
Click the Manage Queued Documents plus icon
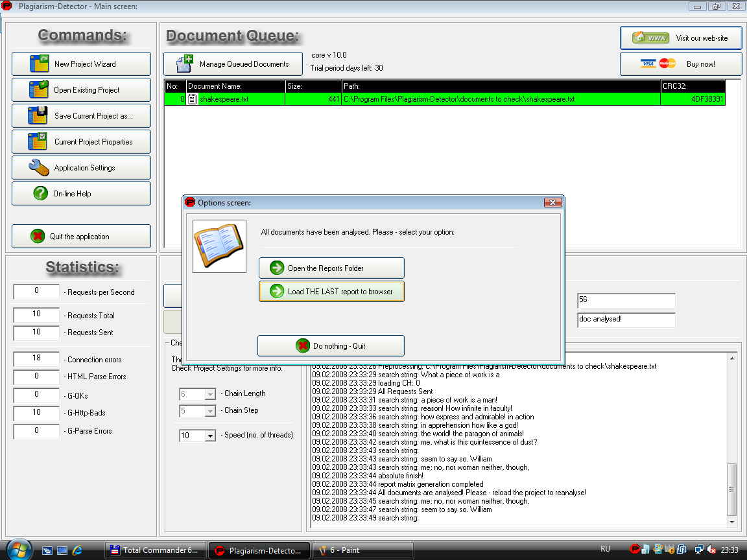coord(185,64)
